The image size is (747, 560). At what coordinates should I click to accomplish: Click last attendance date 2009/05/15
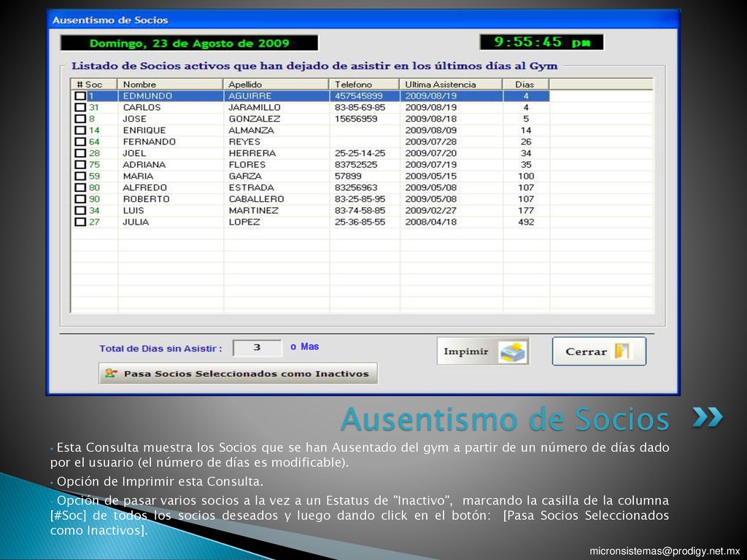pyautogui.click(x=430, y=176)
